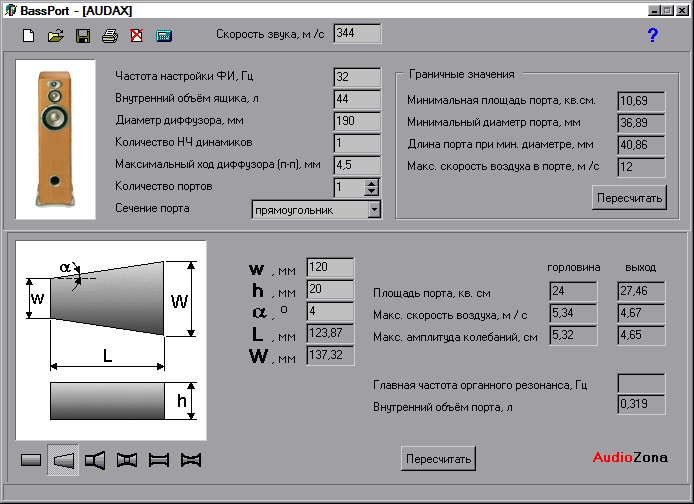Click the Сечение порта label
The width and height of the screenshot is (694, 504).
pos(152,208)
